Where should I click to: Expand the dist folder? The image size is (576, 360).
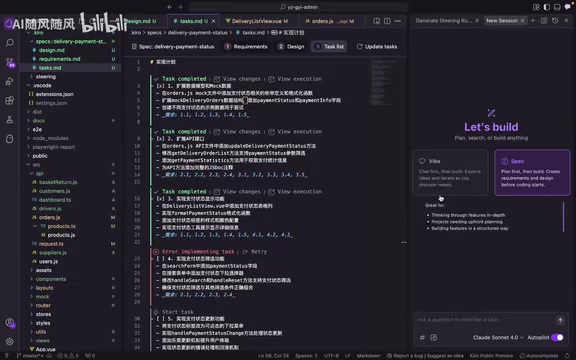(x=37, y=112)
